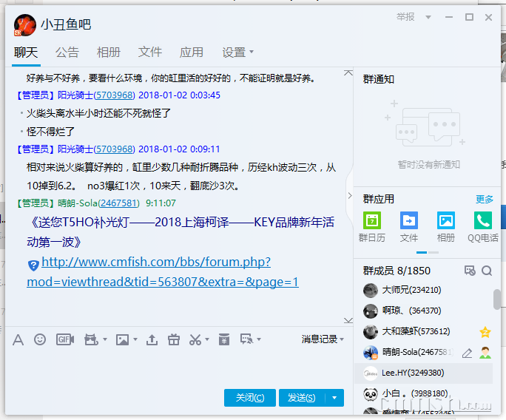
Task: Expand the 消息记录 dropdown
Action: click(x=323, y=339)
